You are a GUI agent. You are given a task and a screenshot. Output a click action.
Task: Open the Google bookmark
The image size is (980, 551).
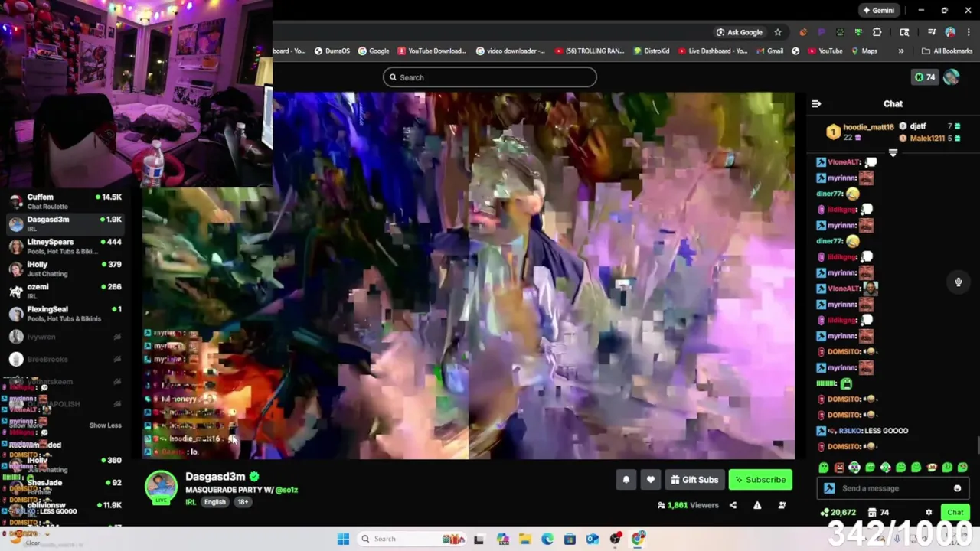(x=374, y=51)
